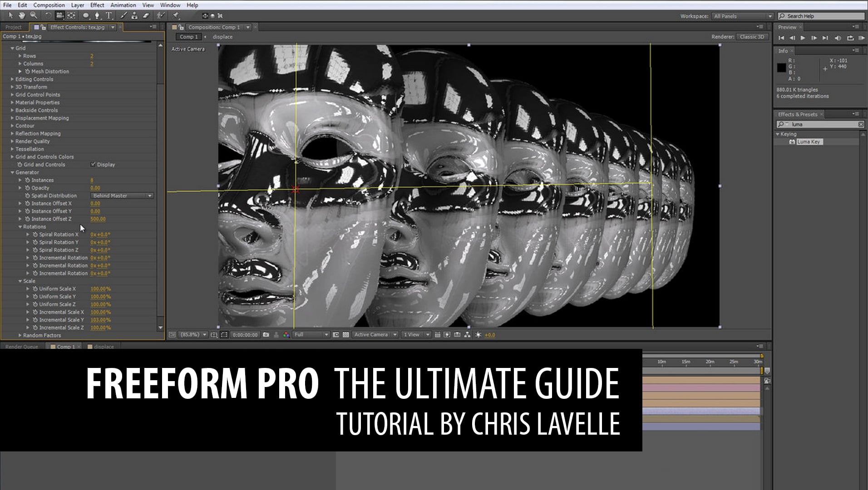
Task: Select the Hand tool
Action: coord(21,15)
